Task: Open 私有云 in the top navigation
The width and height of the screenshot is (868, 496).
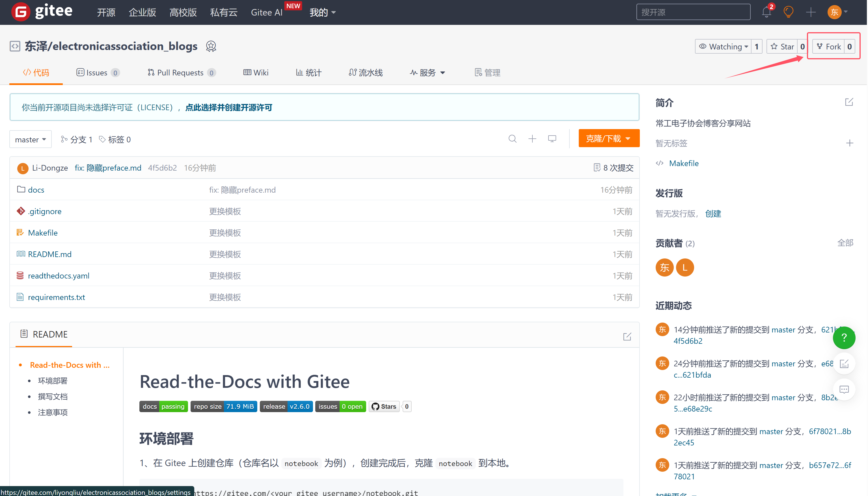Action: click(224, 13)
